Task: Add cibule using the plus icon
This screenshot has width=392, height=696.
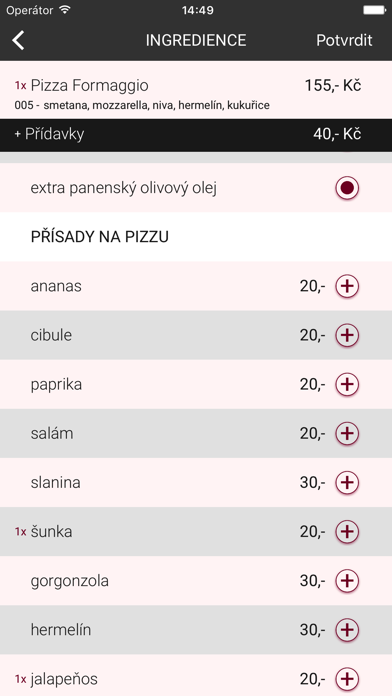Action: click(347, 335)
